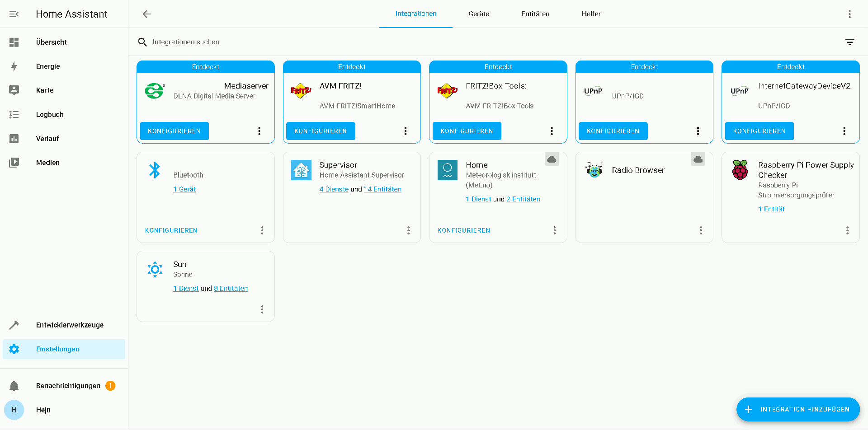Configure the discovered FRITZ!Box Tools integration
The width and height of the screenshot is (868, 430).
[x=467, y=131]
